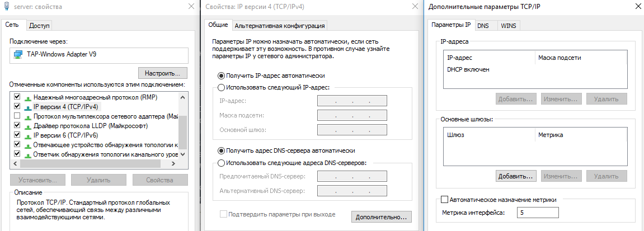Screen dimensions: 644x231
Task: Enable the Протокол мультиплексора сетевого адаптера checkbox
Action: (17, 116)
